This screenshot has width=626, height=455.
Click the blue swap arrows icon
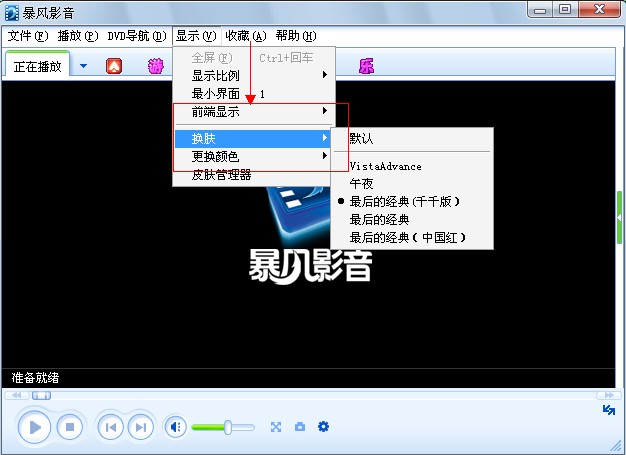coord(608,410)
